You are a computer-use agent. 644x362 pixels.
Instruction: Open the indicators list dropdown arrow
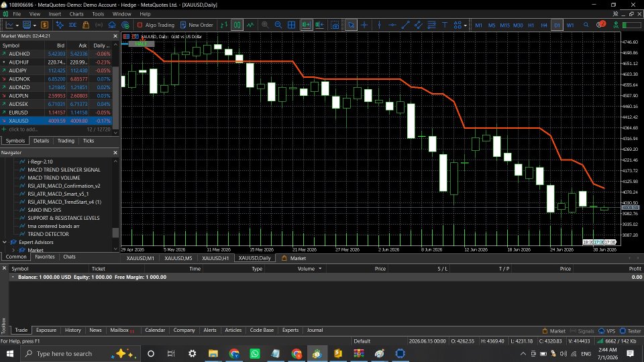(x=17, y=25)
